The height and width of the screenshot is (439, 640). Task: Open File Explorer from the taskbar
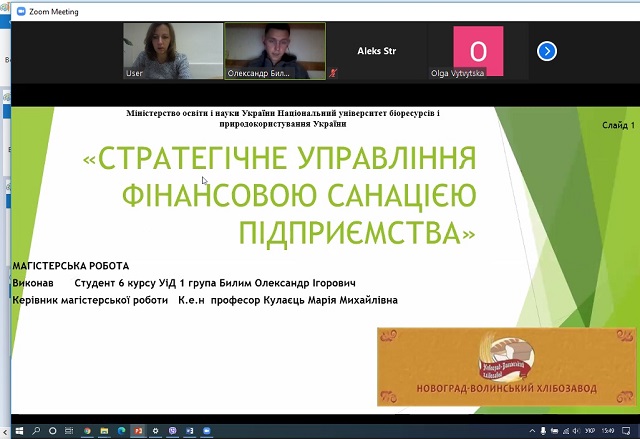click(104, 431)
